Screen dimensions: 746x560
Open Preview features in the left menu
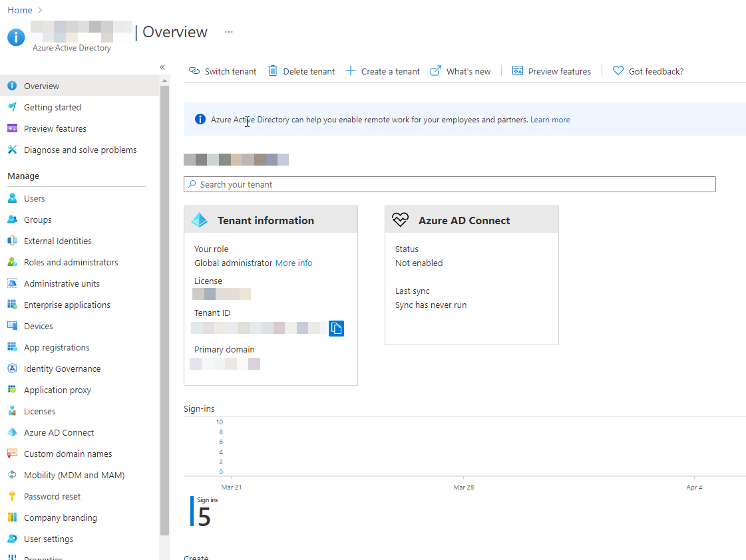79,129
